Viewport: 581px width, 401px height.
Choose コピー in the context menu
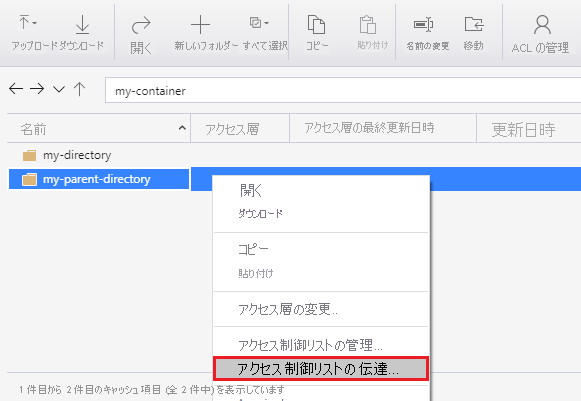point(253,249)
